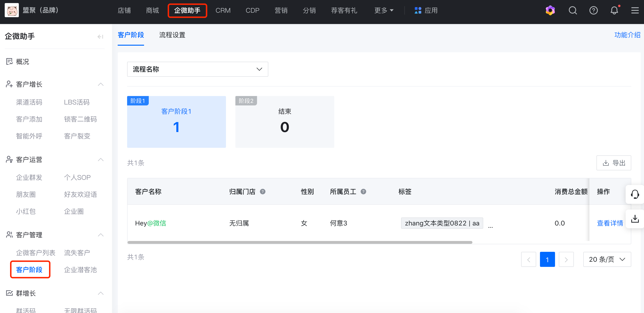
Task: Click the table horizontal scrollbar
Action: pos(300,242)
